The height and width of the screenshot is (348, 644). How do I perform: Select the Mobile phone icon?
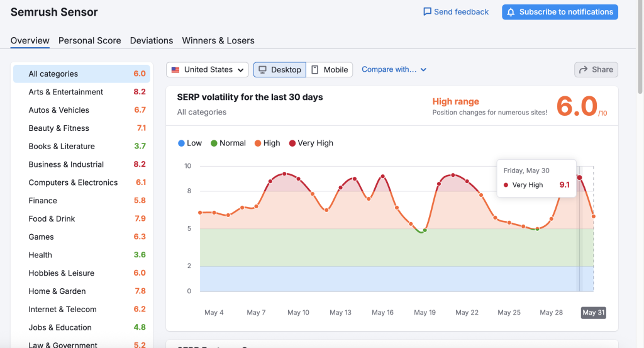315,70
